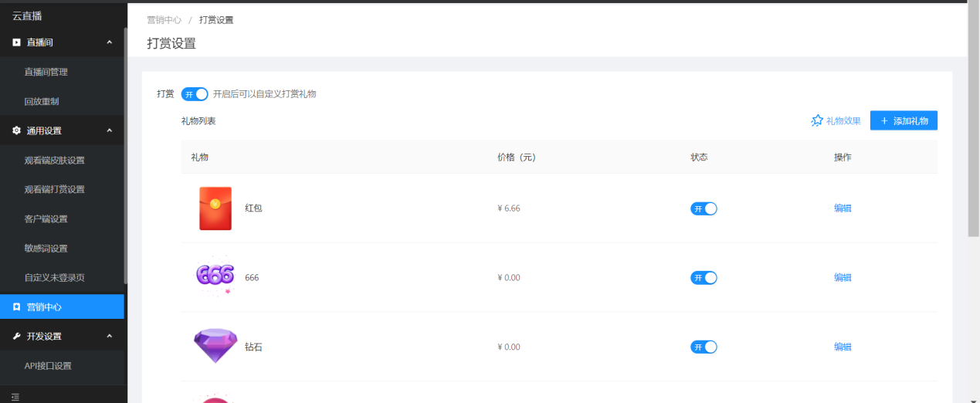Click the 礼物效果 star icon
This screenshot has height=403, width=980.
[817, 120]
